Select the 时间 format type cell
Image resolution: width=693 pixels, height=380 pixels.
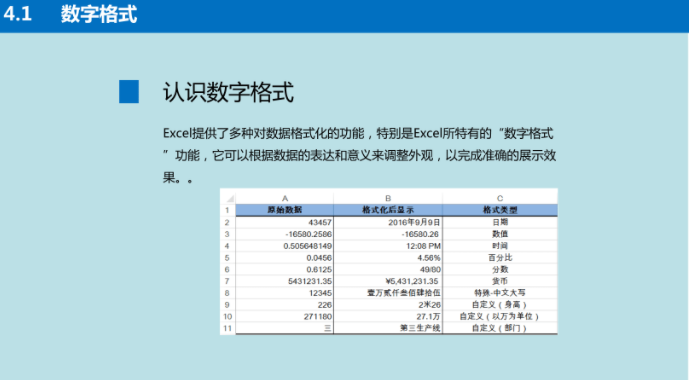(x=500, y=246)
